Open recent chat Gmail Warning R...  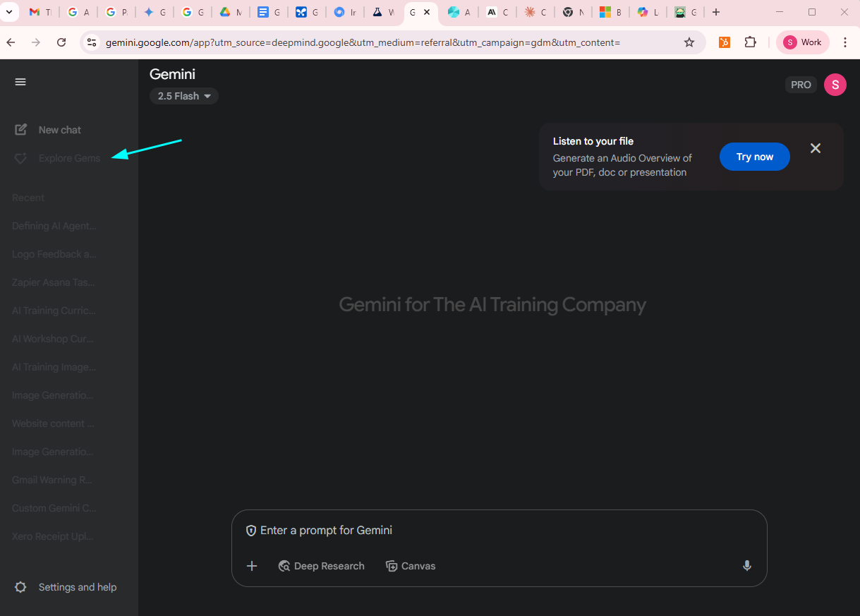pos(52,480)
